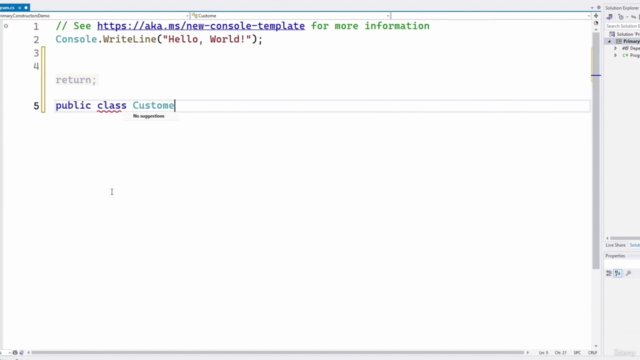
Task: Click the 'Customer' class name in line 5
Action: [x=153, y=105]
